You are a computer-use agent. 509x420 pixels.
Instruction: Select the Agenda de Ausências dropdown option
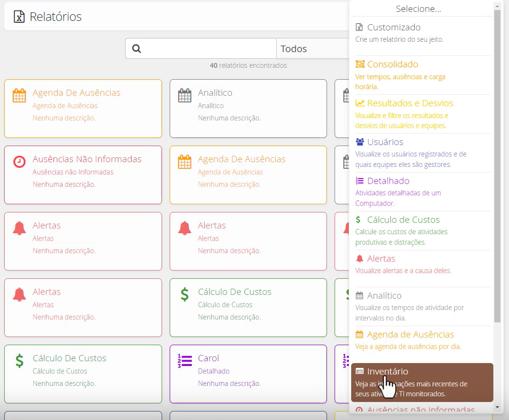click(x=421, y=343)
